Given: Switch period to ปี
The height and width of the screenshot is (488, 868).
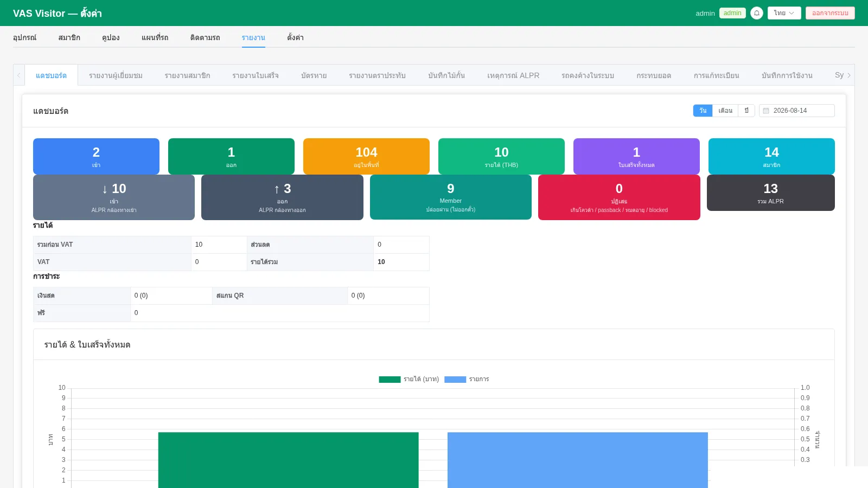Looking at the screenshot, I should tap(746, 111).
